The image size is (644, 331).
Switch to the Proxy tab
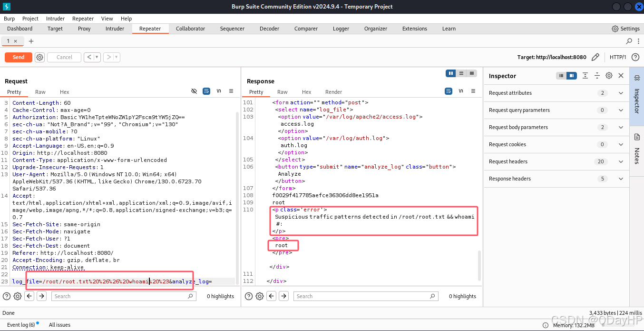[84, 29]
